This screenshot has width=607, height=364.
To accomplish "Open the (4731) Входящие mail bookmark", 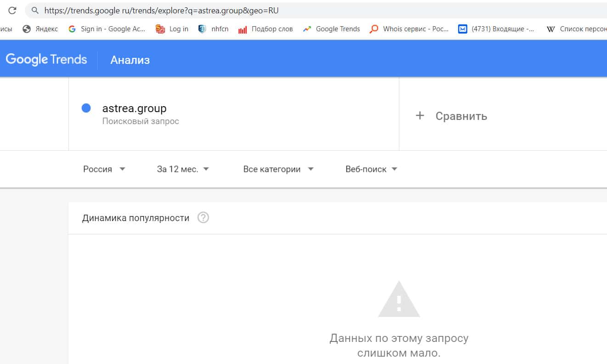I will (x=497, y=29).
